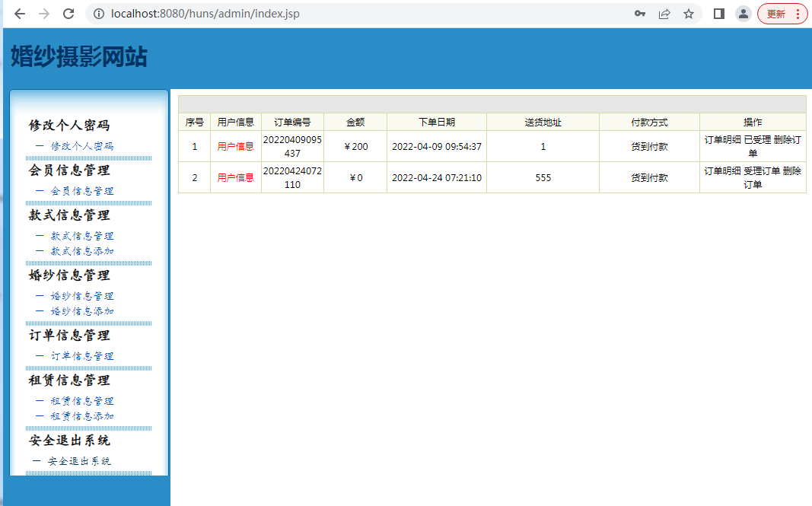Click the browser back arrow

pyautogui.click(x=20, y=14)
